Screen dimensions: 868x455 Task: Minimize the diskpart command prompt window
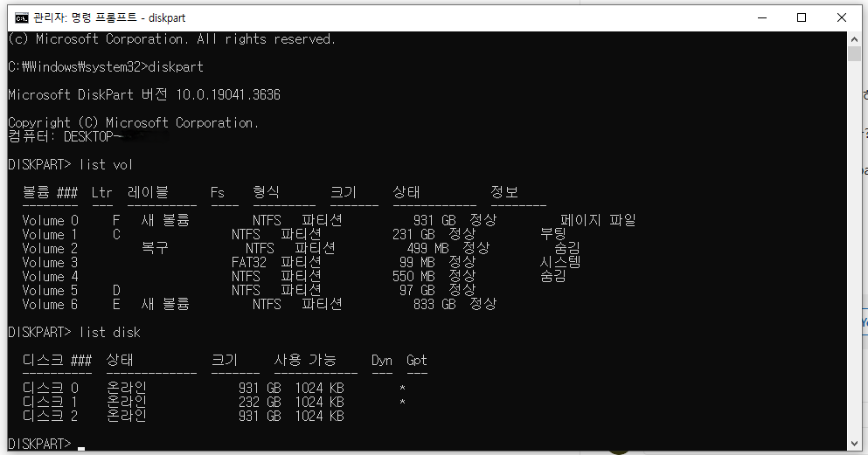(761, 17)
